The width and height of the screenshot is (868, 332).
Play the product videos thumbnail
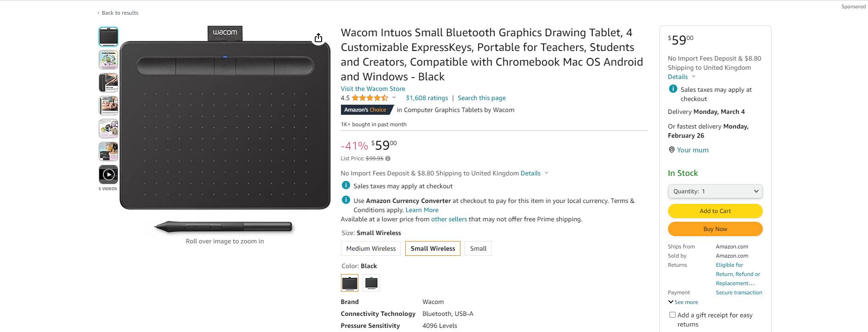coord(108,174)
